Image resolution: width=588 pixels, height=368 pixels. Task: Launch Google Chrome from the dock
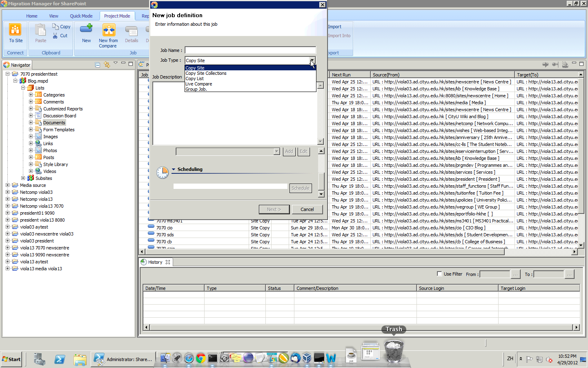(200, 358)
